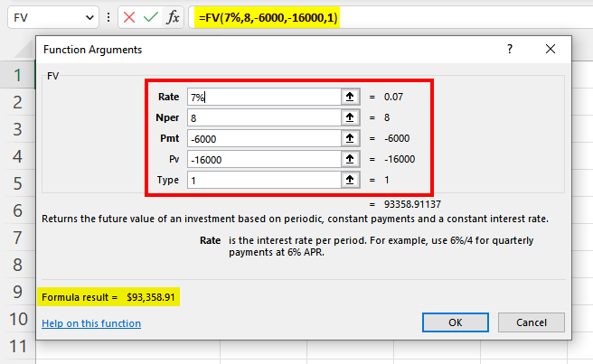The height and width of the screenshot is (364, 593).
Task: Click inside the Rate input field
Action: [262, 97]
